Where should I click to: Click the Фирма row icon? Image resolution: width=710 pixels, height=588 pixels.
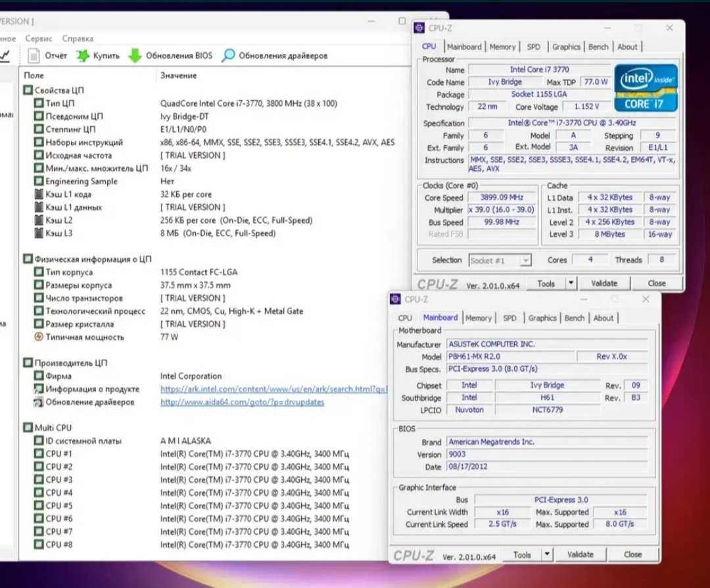pyautogui.click(x=39, y=376)
